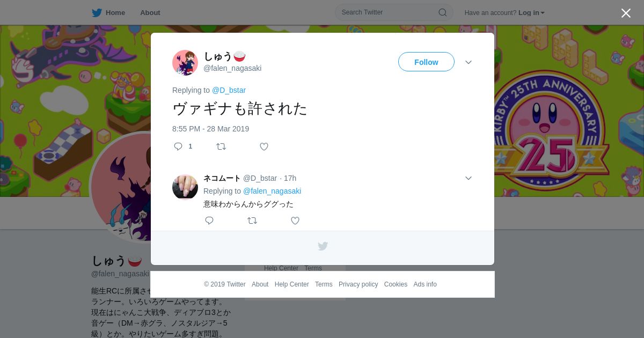
Task: Open the About menu item in the top bar
Action: coord(150,13)
